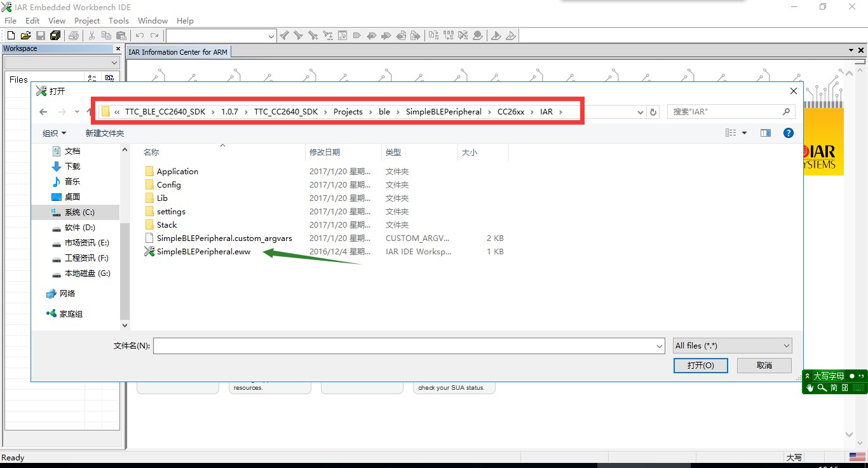Refresh the folder listing in dialog
The height and width of the screenshot is (468, 868).
point(653,112)
